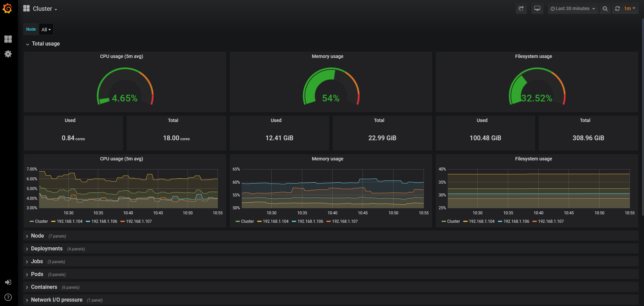Viewport: 644px width, 306px height.
Task: Click the 32.52% filesystem gauge
Action: pos(537,86)
